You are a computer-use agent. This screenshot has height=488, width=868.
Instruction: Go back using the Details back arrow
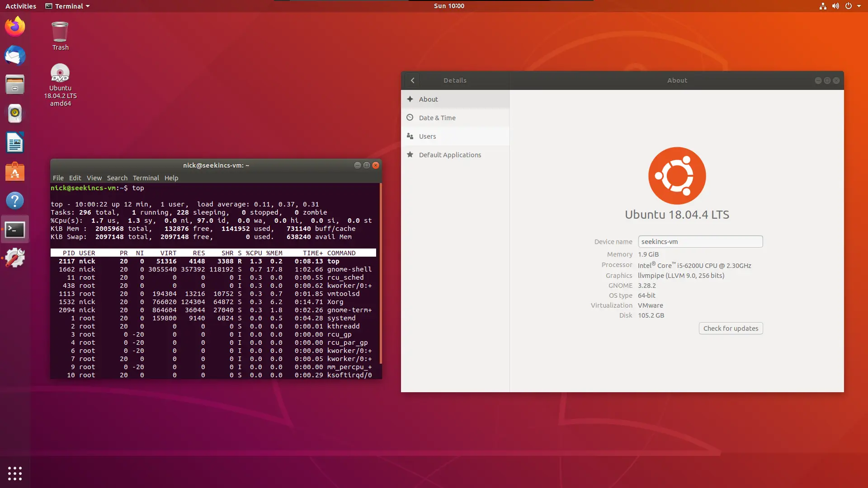(x=412, y=80)
